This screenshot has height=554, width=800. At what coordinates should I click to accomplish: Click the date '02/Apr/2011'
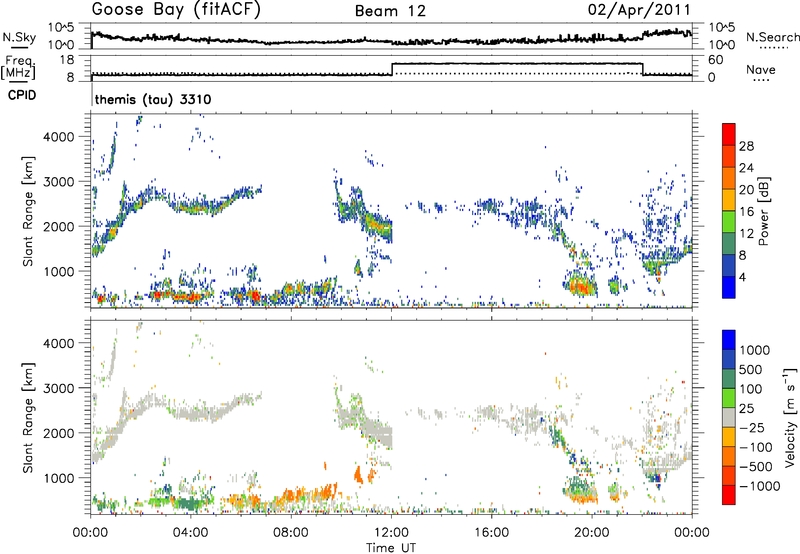639,10
